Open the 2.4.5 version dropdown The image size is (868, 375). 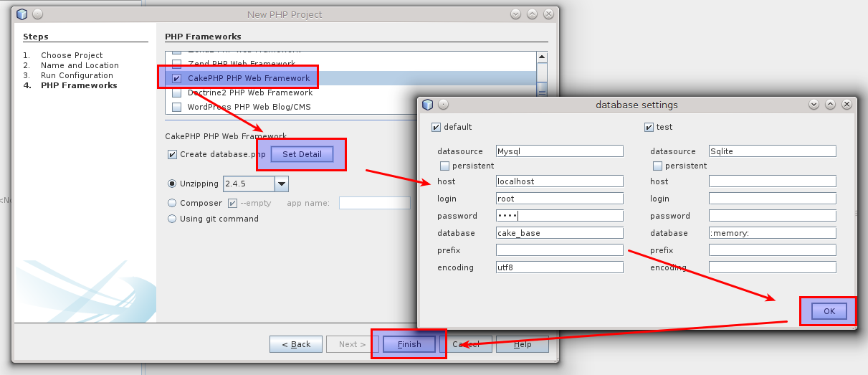tap(281, 184)
